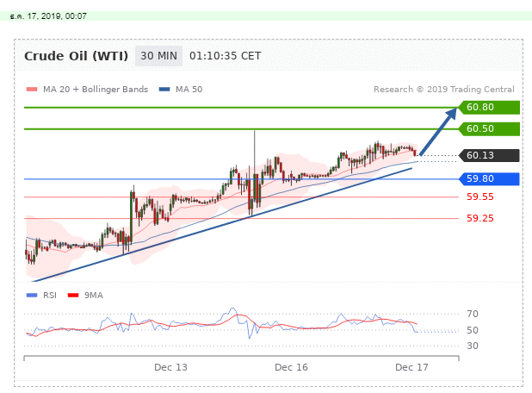Click the Crude Oil (WTI) title
The image size is (532, 393).
pyautogui.click(x=77, y=56)
